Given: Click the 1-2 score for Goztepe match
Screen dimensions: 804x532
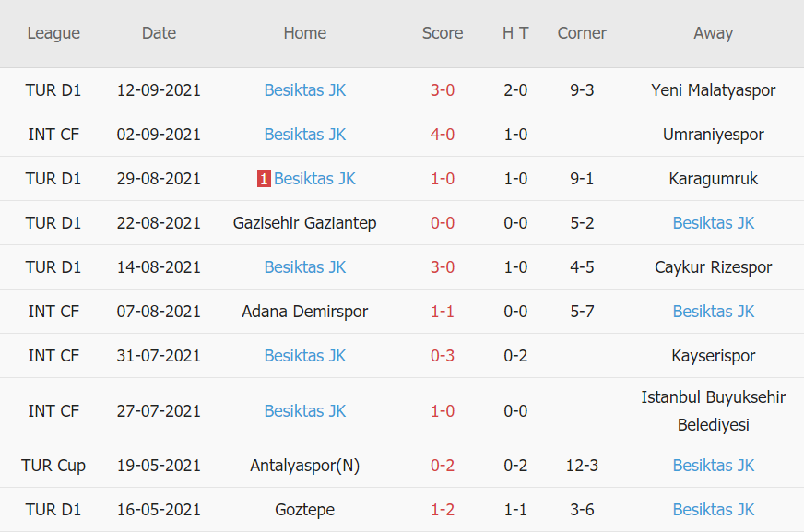Looking at the screenshot, I should [x=443, y=510].
